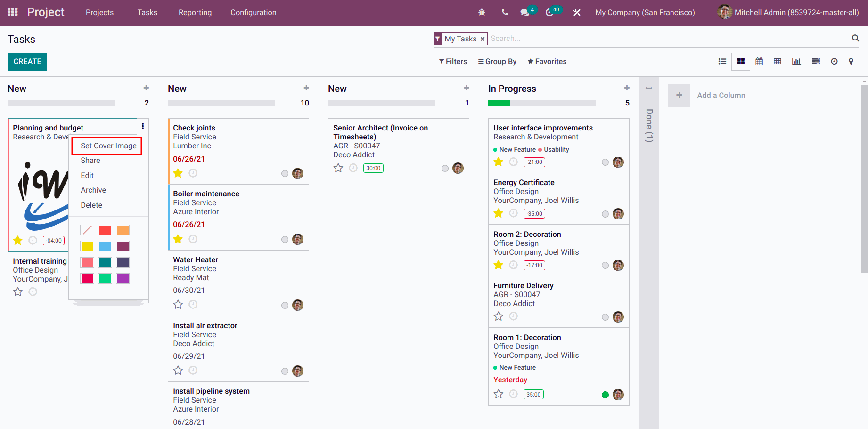Screen dimensions: 868x429
Task: Click the Search input field
Action: 668,39
